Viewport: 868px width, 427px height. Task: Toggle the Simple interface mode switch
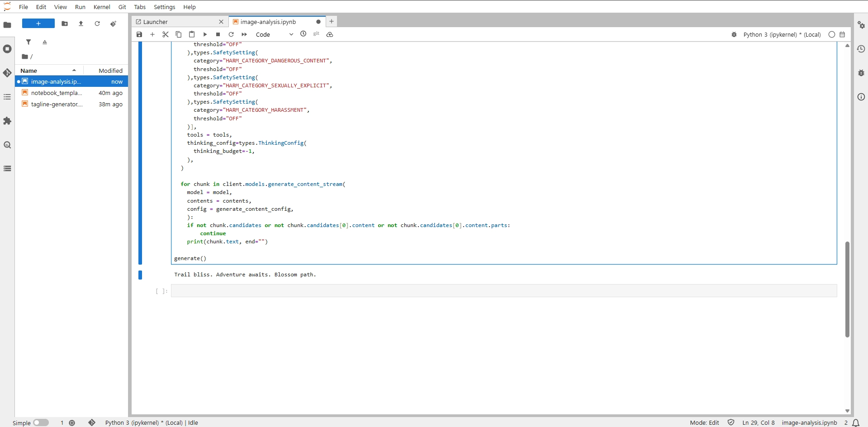coord(41,422)
